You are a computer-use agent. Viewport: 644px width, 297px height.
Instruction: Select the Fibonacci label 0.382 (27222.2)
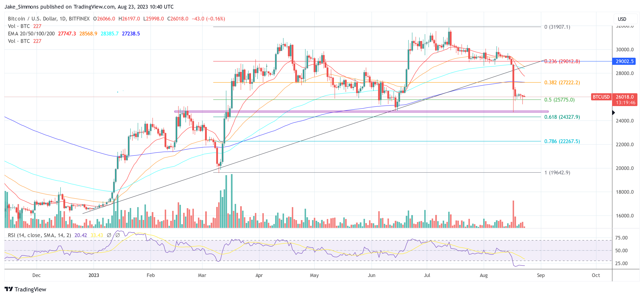point(562,83)
